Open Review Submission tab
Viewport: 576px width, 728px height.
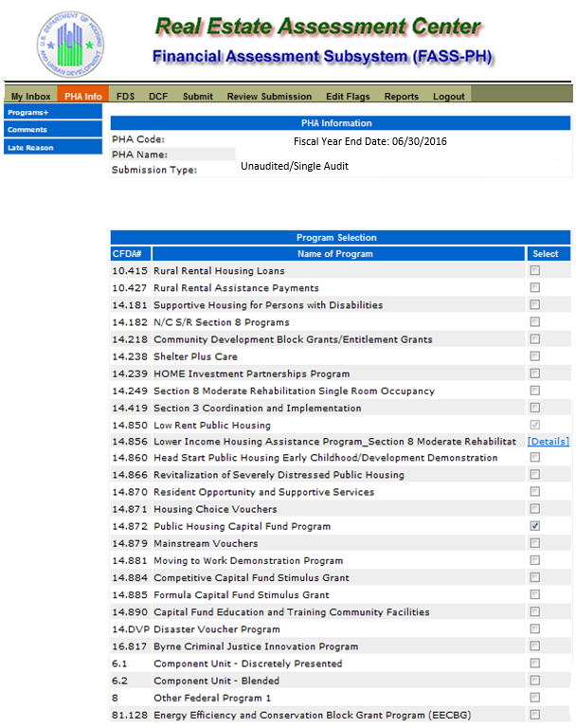[269, 97]
